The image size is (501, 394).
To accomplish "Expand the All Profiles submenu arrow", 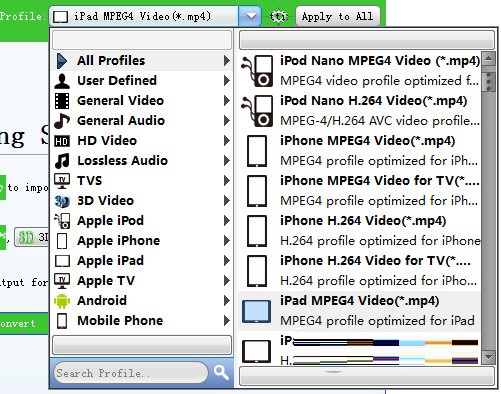I will pos(227,61).
